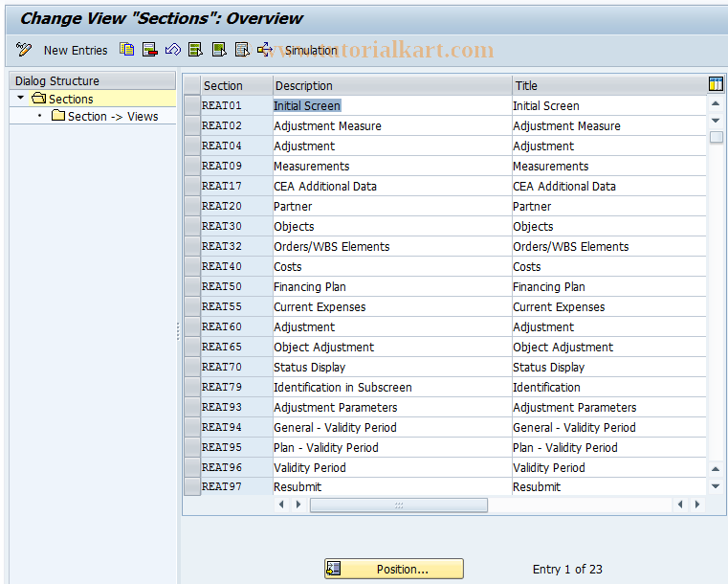Click the table's upper scroll-up arrow
The image size is (728, 584).
click(x=716, y=103)
